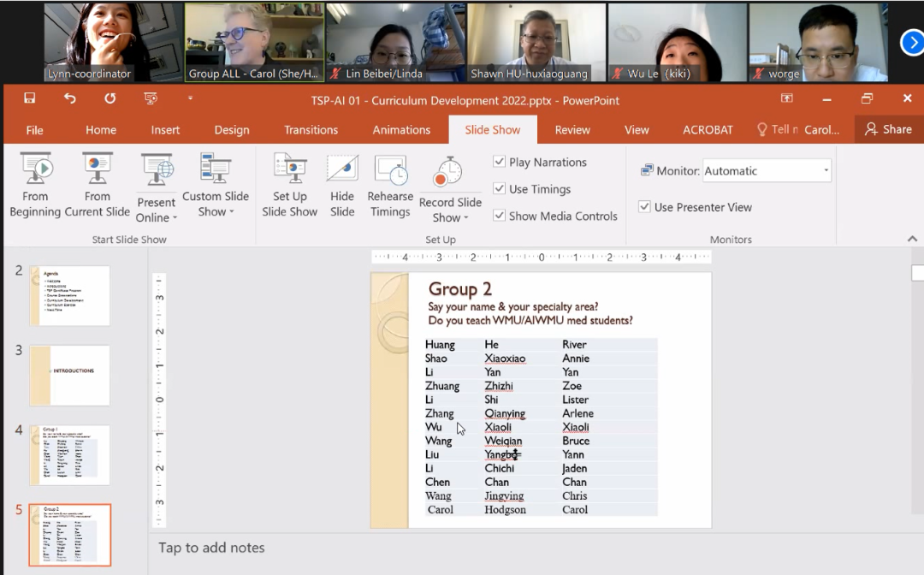The width and height of the screenshot is (924, 575).
Task: Disable Use Presenter View checkbox
Action: click(645, 207)
